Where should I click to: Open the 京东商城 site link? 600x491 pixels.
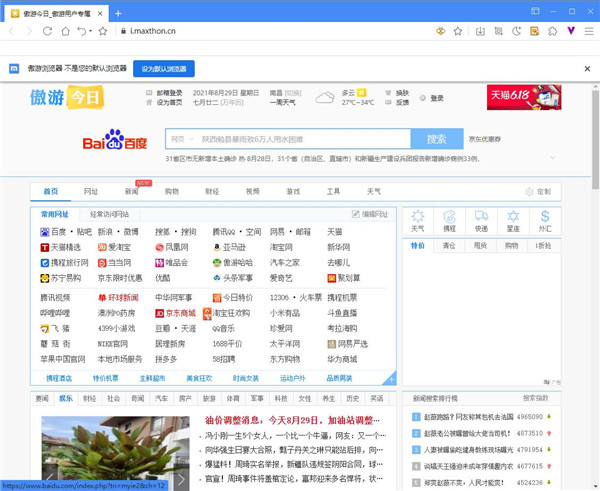coord(175,312)
